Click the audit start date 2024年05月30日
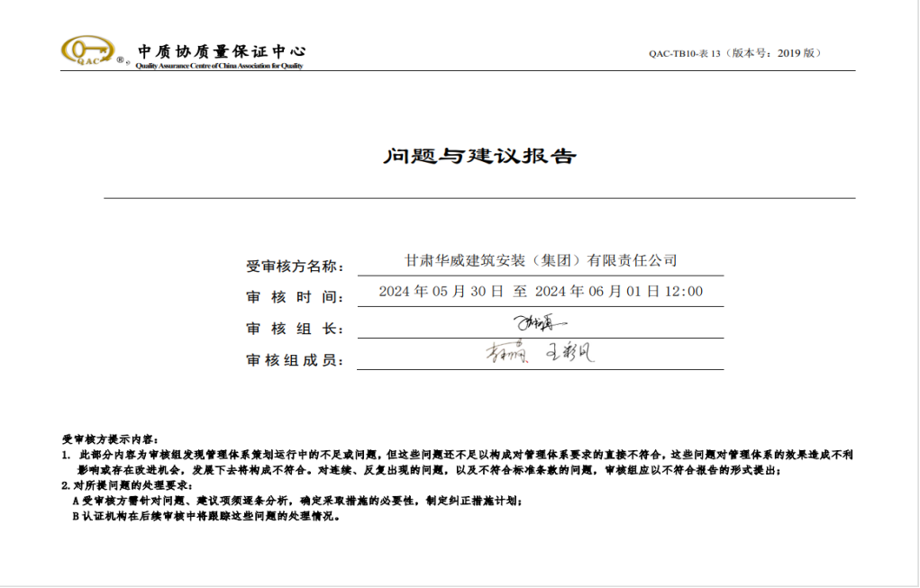Screen dimensions: 920x588 [441, 292]
